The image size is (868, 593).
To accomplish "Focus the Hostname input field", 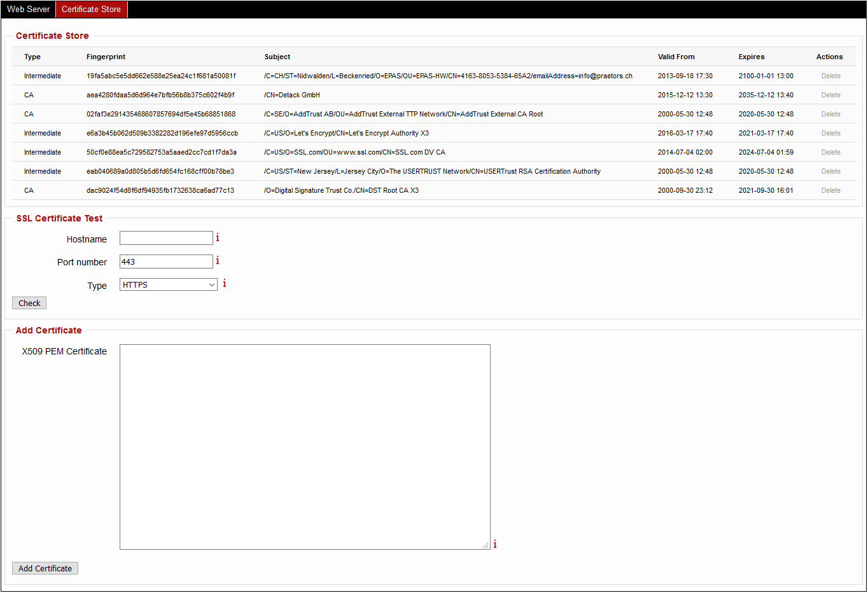I will click(166, 238).
